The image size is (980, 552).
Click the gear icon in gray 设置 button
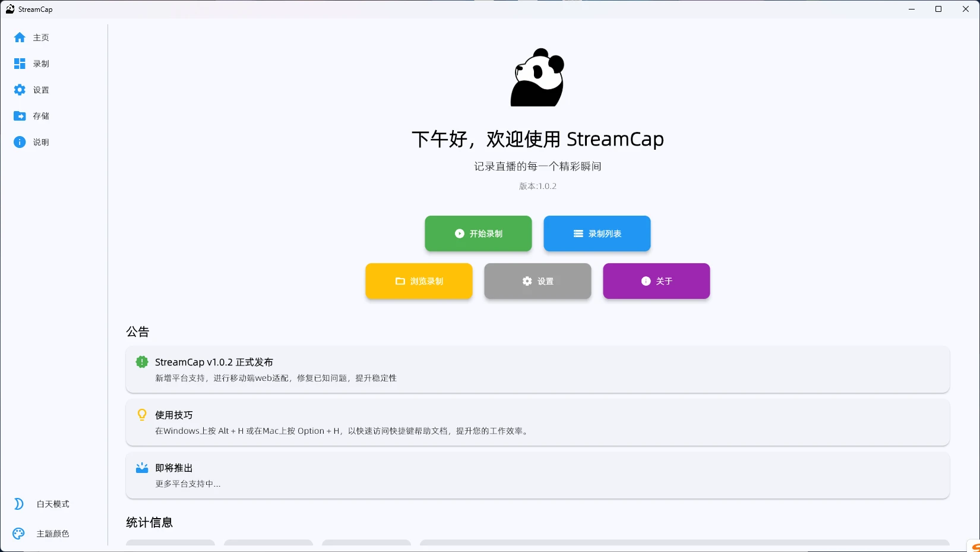coord(527,281)
